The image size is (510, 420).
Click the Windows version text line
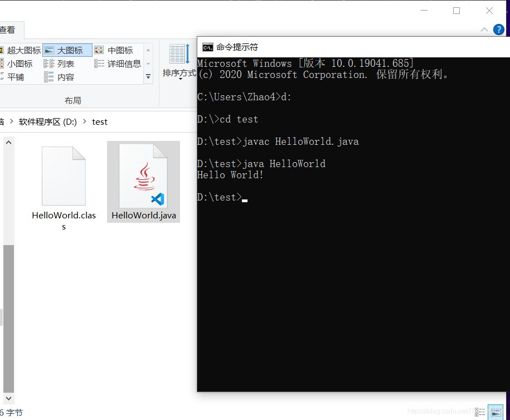[305, 63]
